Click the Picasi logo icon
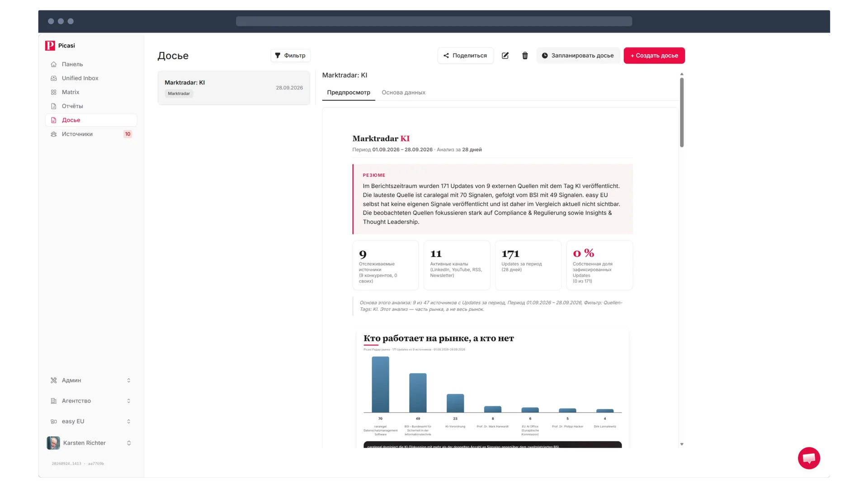868x488 pixels. click(x=50, y=46)
